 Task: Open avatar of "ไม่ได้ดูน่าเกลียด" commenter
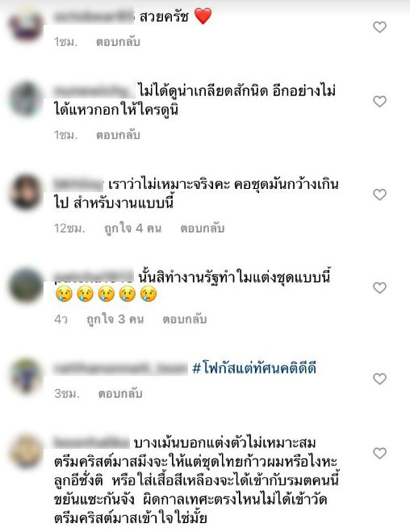26,99
